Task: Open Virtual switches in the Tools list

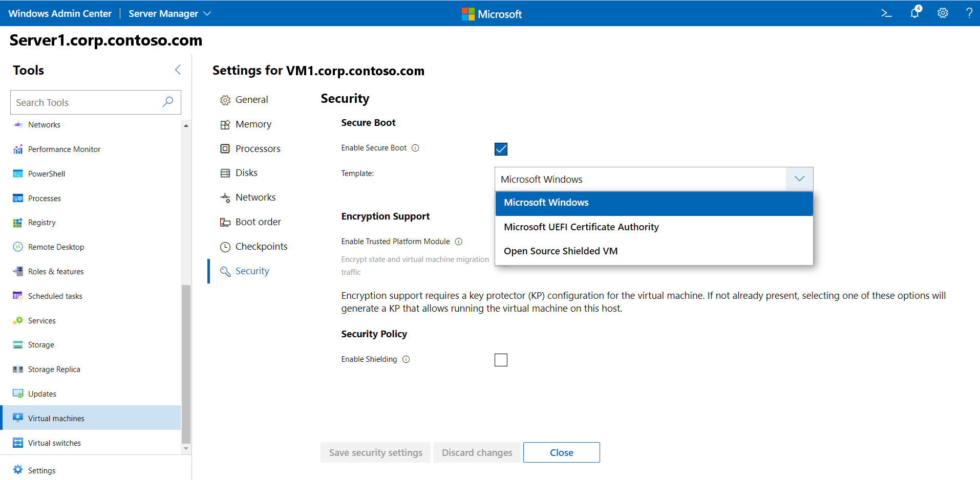Action: 54,443
